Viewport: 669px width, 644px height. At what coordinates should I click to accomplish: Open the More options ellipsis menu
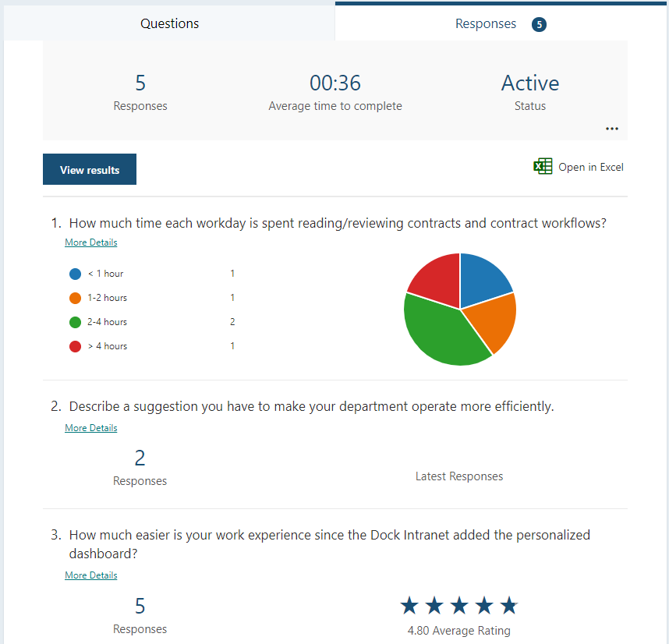(612, 129)
